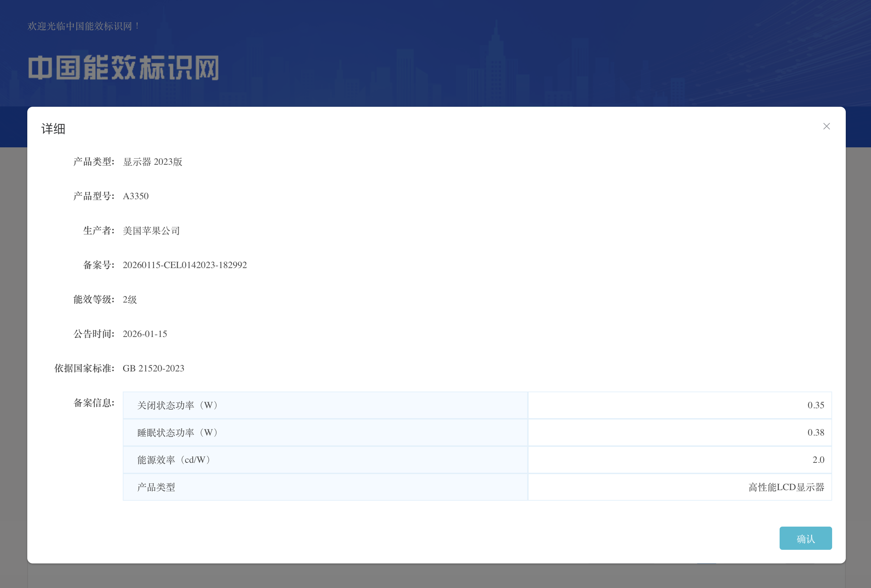Click the energy grade value 2级
This screenshot has width=871, height=588.
click(130, 300)
